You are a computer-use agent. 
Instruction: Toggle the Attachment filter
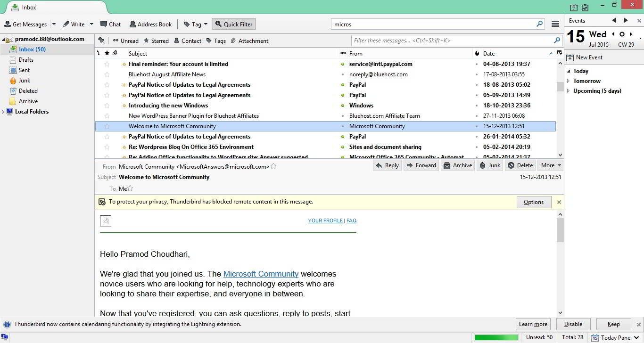pos(249,41)
